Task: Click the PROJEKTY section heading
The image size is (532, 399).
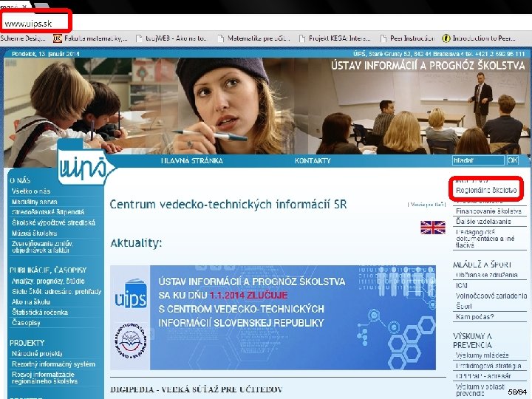Action: 27,343
